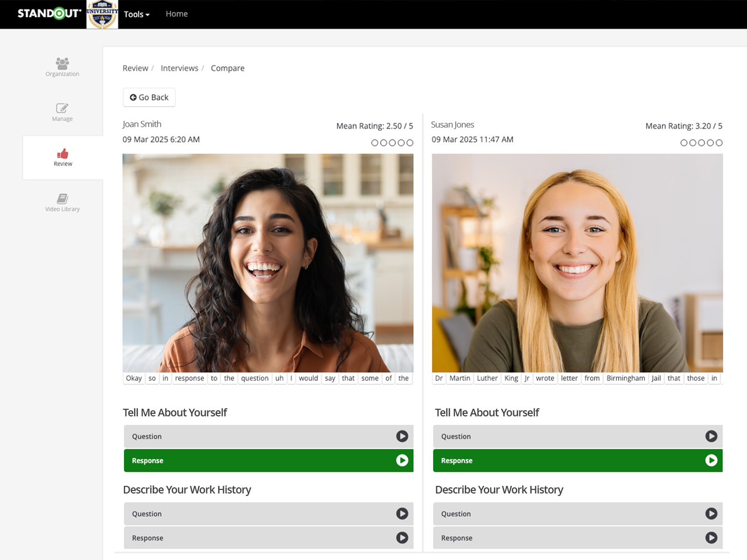Image resolution: width=747 pixels, height=560 pixels.
Task: Open the Manage sidebar section
Action: click(62, 112)
